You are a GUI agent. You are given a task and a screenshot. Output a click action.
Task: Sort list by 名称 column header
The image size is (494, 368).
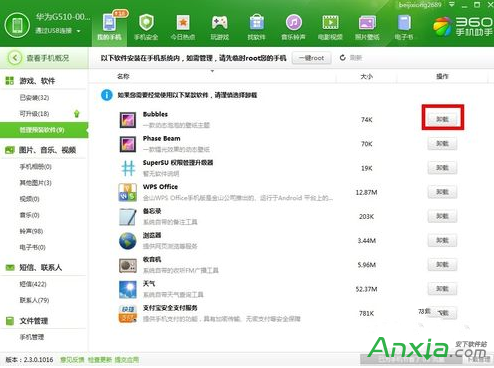click(123, 76)
